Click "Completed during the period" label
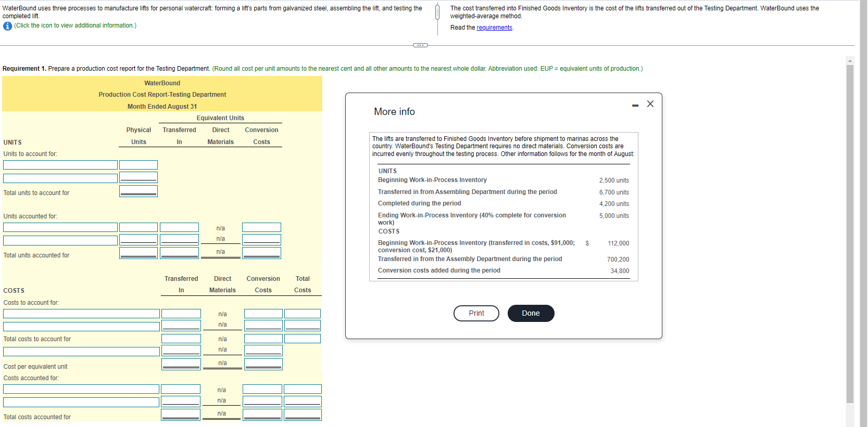This screenshot has width=868, height=427. [x=420, y=203]
